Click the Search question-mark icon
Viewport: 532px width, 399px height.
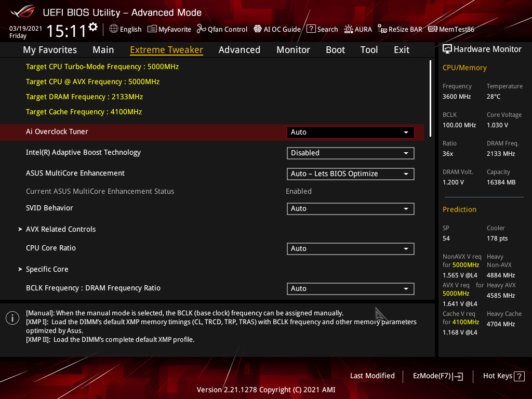[x=311, y=29]
